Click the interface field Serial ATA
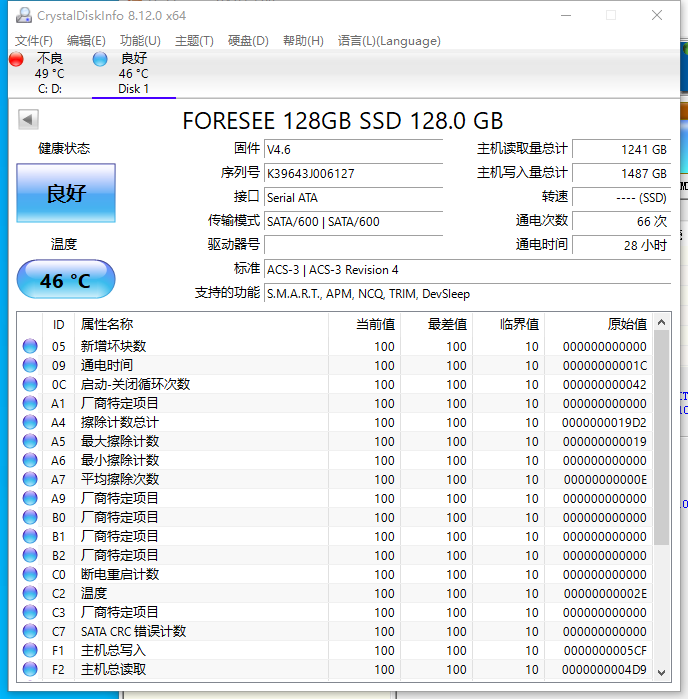The height and width of the screenshot is (699, 688). tap(353, 197)
